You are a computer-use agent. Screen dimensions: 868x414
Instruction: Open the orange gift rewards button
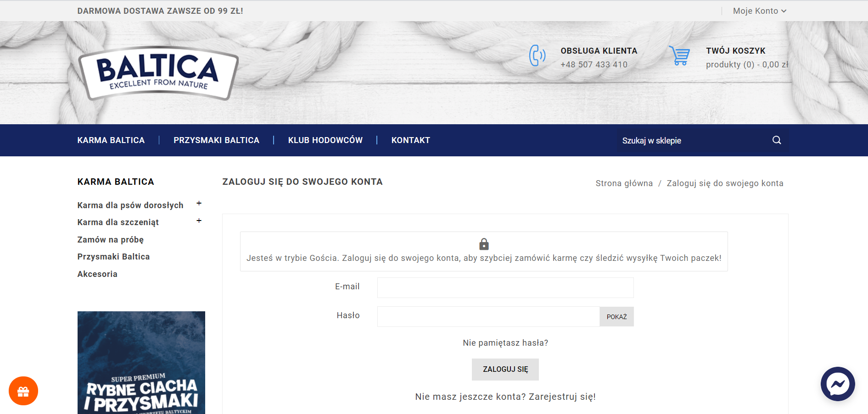click(x=23, y=391)
